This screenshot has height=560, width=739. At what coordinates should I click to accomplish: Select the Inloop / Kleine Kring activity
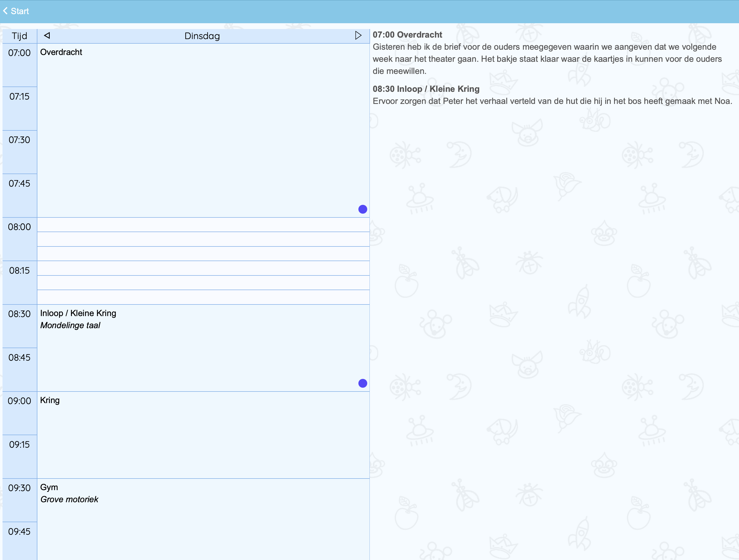(78, 313)
